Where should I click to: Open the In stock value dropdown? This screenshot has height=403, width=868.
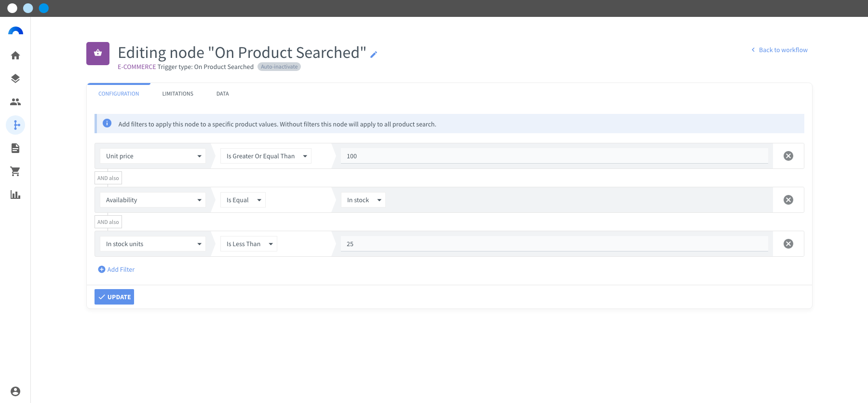coord(363,200)
